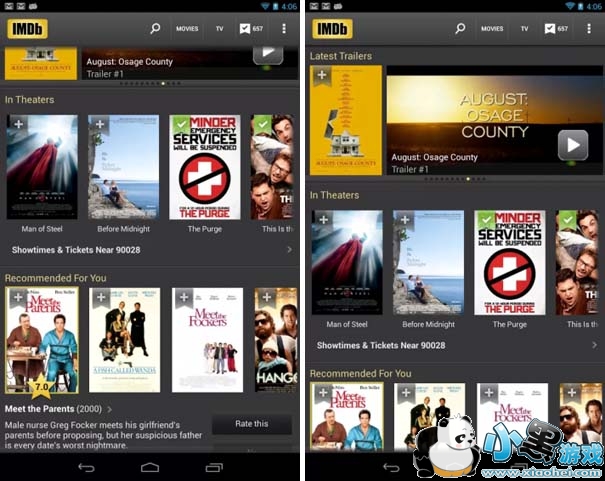
Task: Open Meet the Fockers poster in left screen
Action: click(208, 340)
